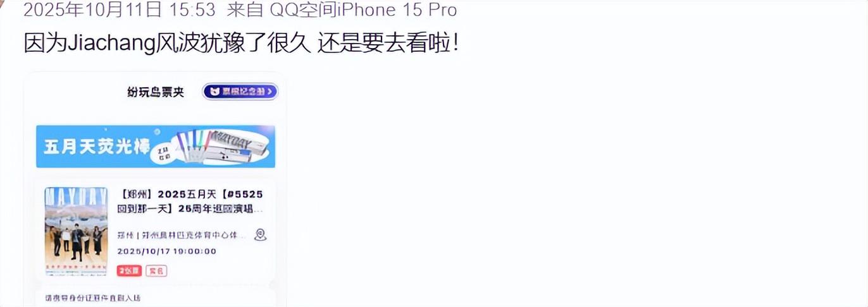Click the outlined 实名 tag
Viewport: 868px width, 307px height.
(156, 271)
